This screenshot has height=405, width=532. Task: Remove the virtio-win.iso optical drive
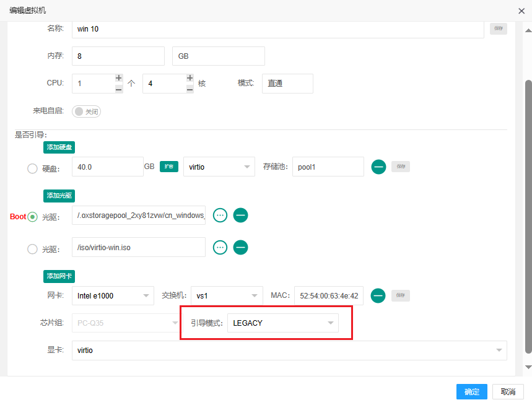(x=240, y=248)
